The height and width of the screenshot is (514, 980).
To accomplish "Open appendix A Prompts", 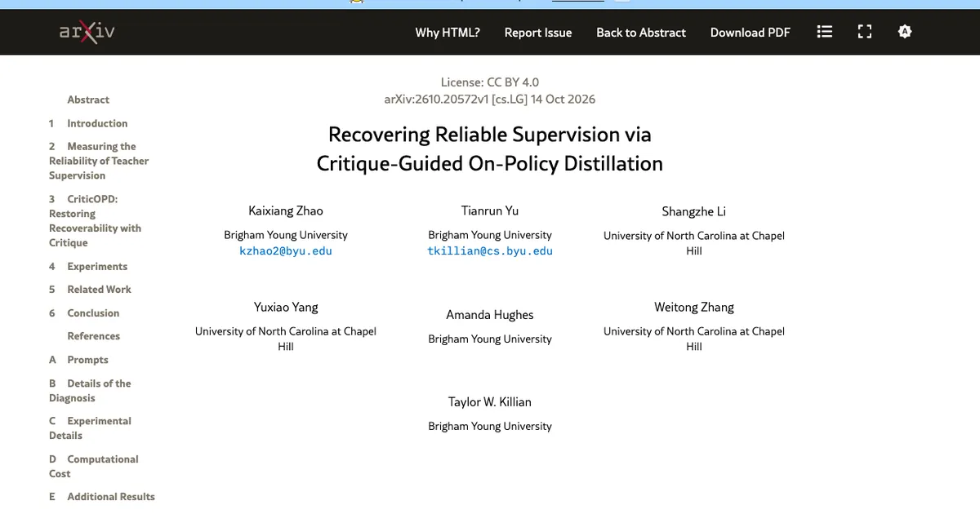I will 78,359.
